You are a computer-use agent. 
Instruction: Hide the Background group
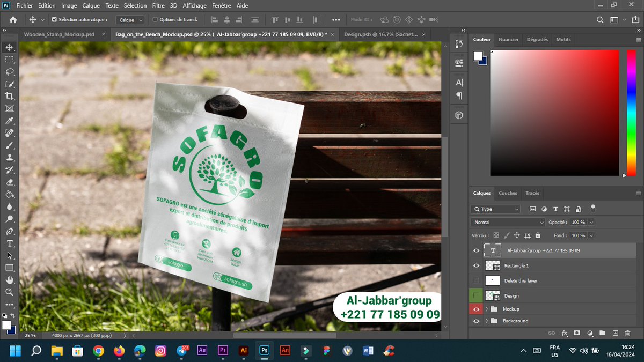point(476,321)
